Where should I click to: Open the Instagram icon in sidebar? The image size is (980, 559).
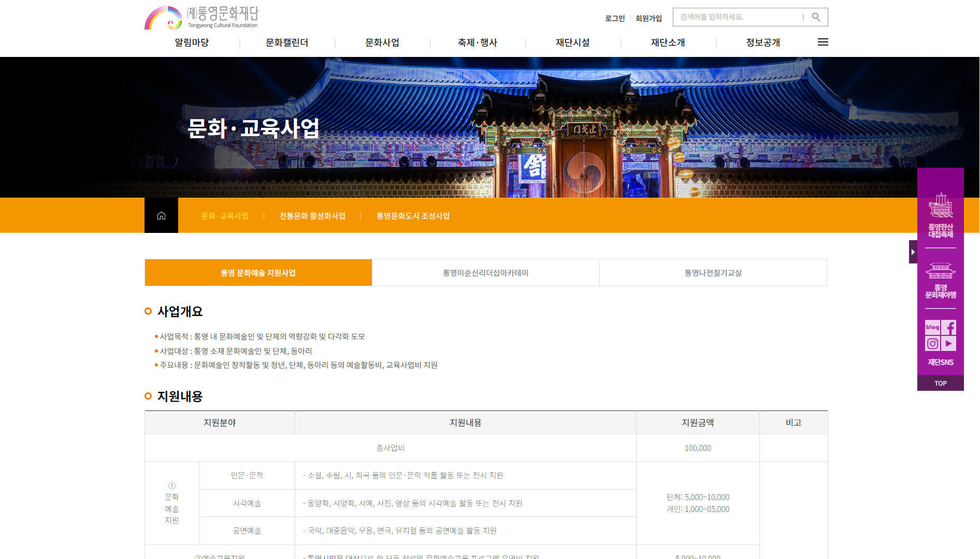point(932,344)
